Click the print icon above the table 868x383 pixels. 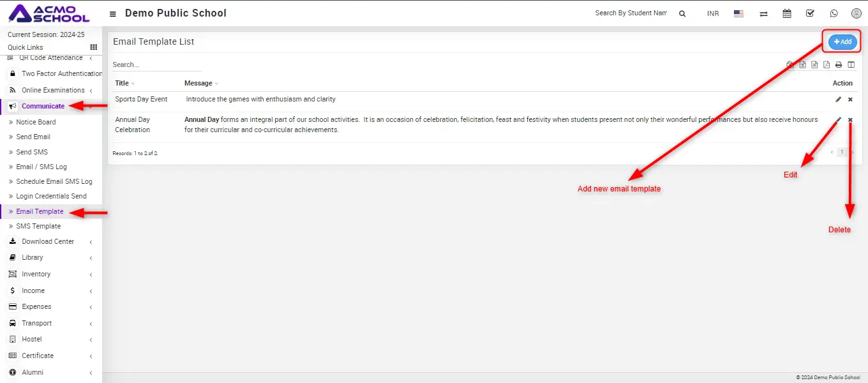click(839, 64)
